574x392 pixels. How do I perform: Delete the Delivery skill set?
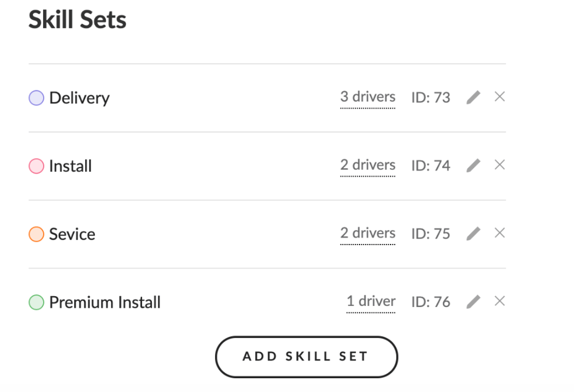coord(500,96)
